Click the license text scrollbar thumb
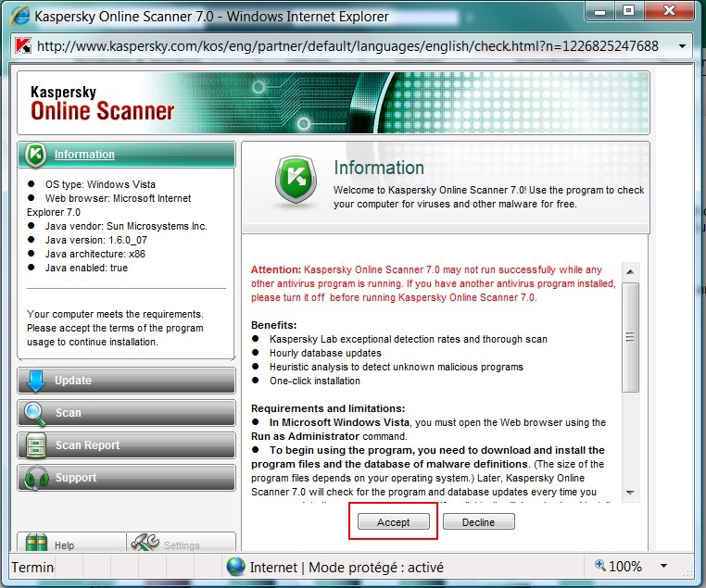Image resolution: width=706 pixels, height=588 pixels. click(630, 337)
